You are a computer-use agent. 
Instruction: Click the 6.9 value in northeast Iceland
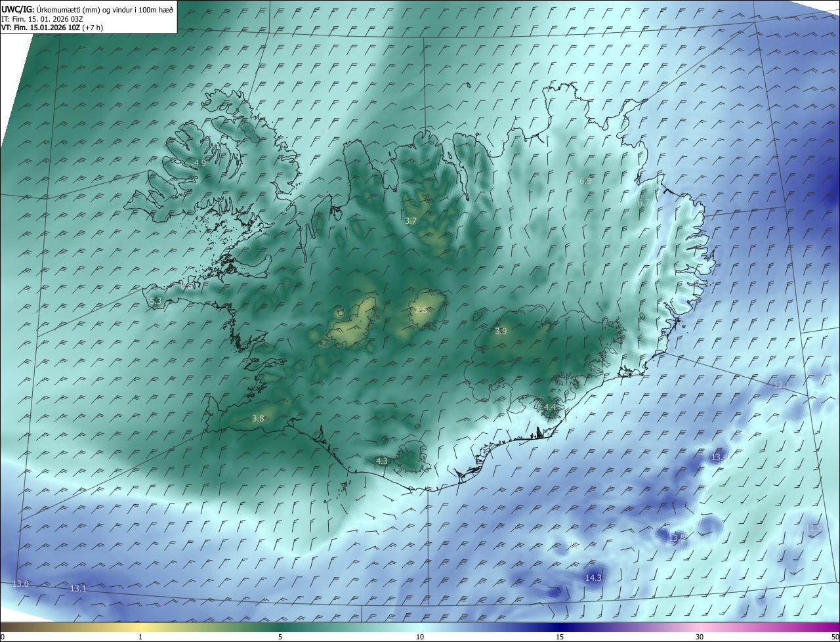[586, 181]
